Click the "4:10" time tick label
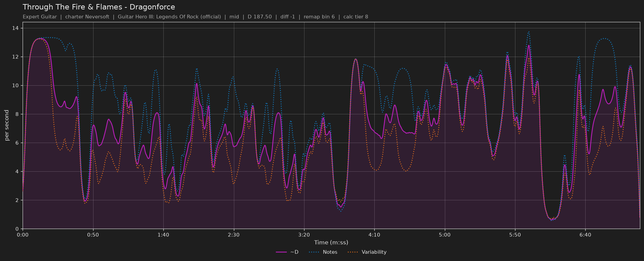This screenshot has width=644, height=261. [x=374, y=235]
